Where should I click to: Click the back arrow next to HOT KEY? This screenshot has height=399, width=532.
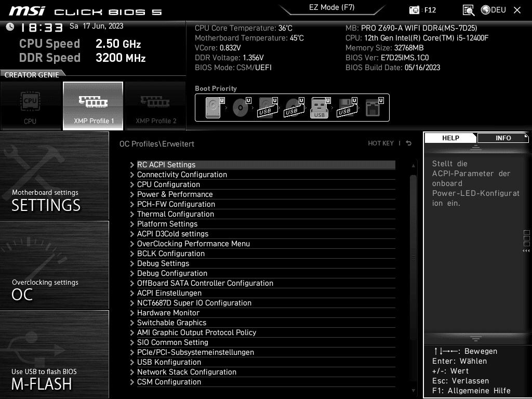(x=408, y=143)
